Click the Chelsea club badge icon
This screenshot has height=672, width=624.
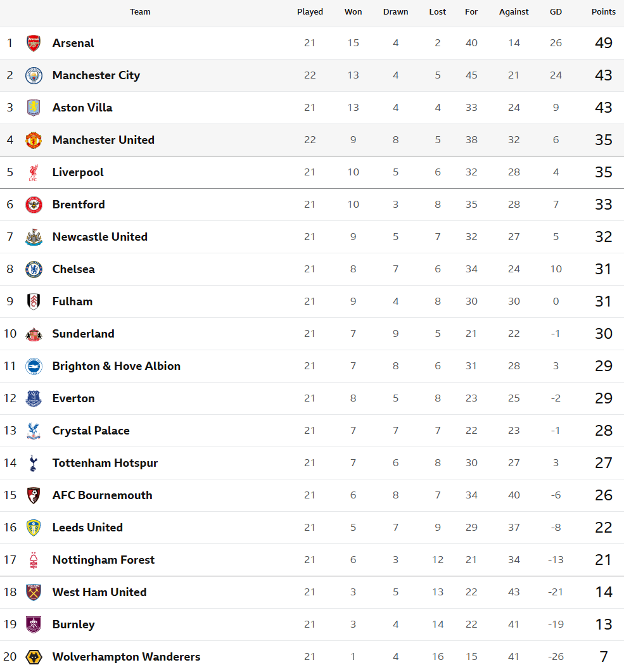click(x=34, y=269)
